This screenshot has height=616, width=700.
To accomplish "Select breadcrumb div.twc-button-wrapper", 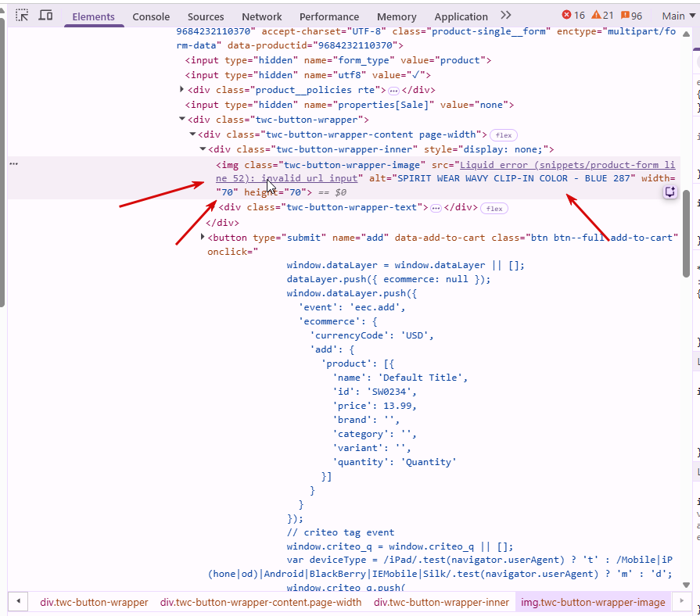I will coord(94,603).
